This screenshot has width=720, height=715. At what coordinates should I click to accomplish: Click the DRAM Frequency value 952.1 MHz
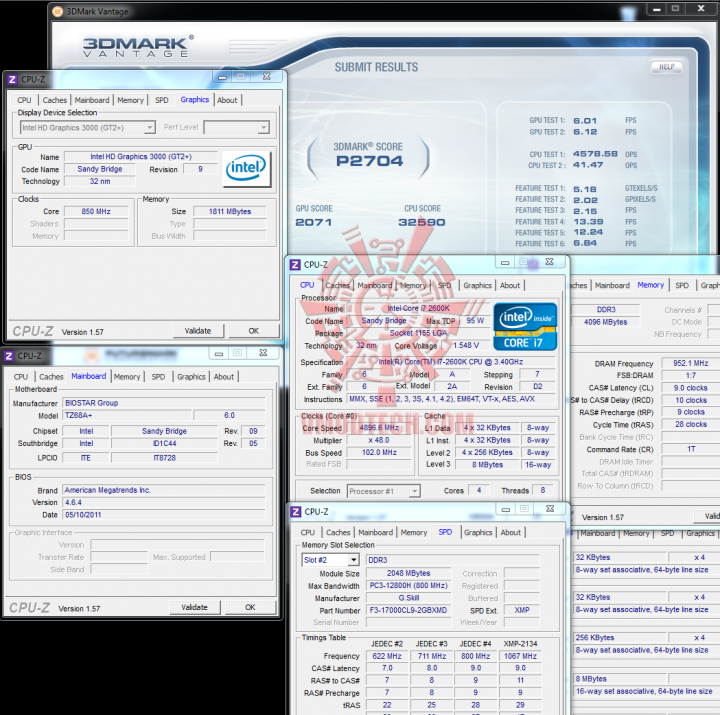[690, 363]
